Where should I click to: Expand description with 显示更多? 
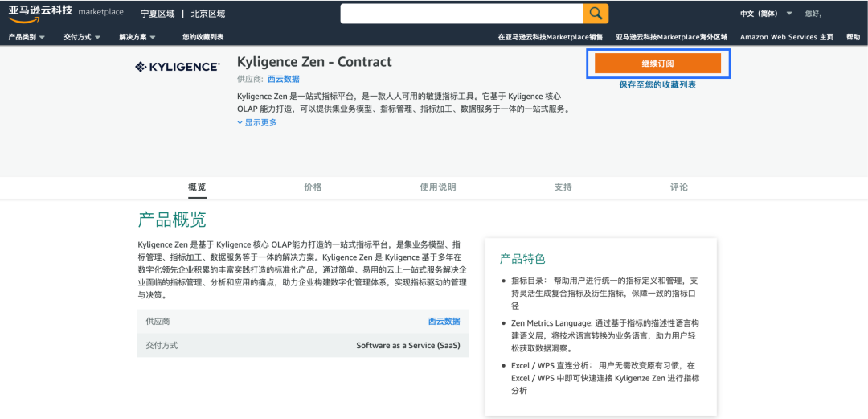click(257, 122)
